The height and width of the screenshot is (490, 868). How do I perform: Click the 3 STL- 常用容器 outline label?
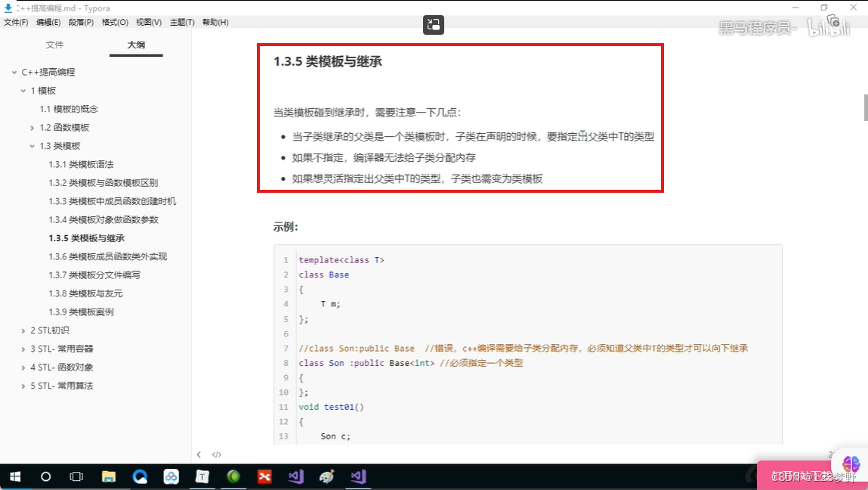click(61, 349)
